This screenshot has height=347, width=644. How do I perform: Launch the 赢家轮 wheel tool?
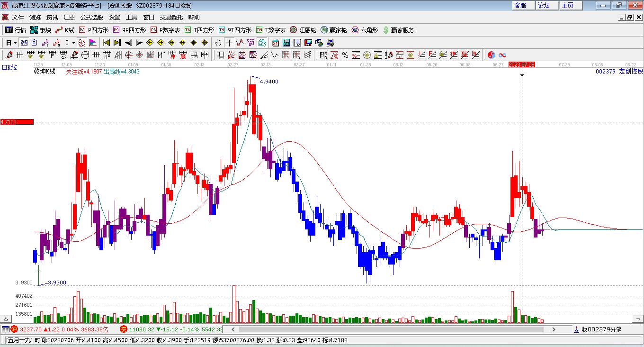tap(334, 30)
